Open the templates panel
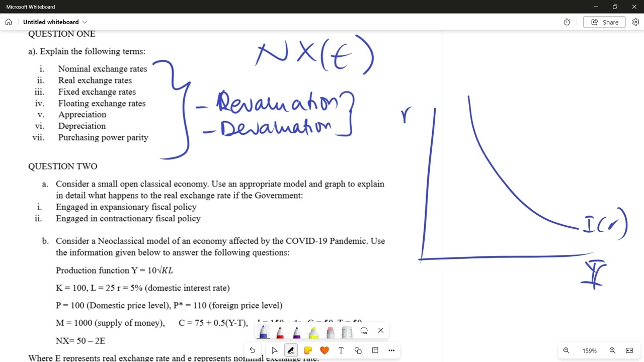 tap(375, 350)
